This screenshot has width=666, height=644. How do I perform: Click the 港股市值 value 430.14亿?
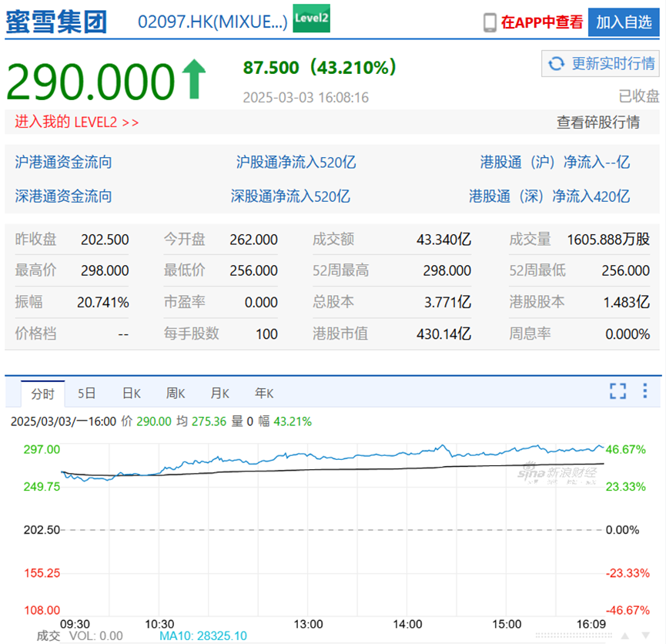443,334
